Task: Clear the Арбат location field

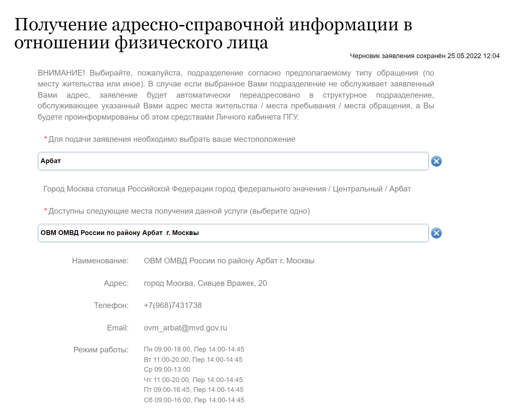Action: [436, 161]
